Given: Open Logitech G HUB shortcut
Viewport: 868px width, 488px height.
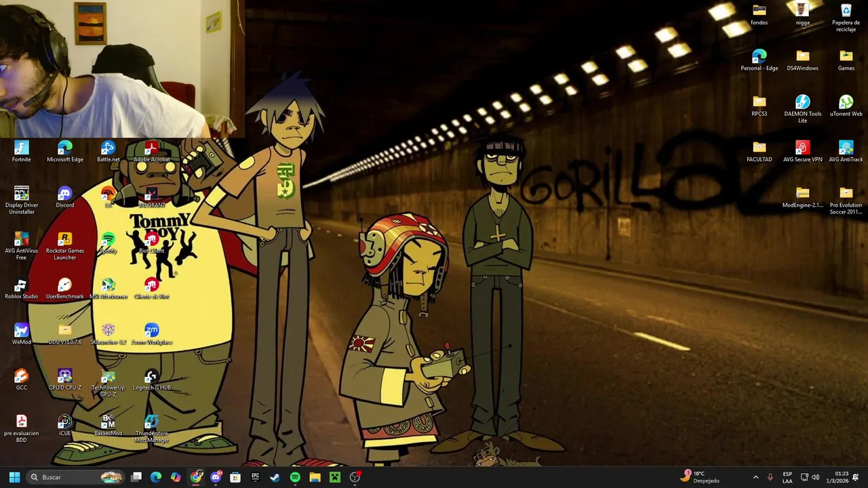Looking at the screenshot, I should 152,379.
